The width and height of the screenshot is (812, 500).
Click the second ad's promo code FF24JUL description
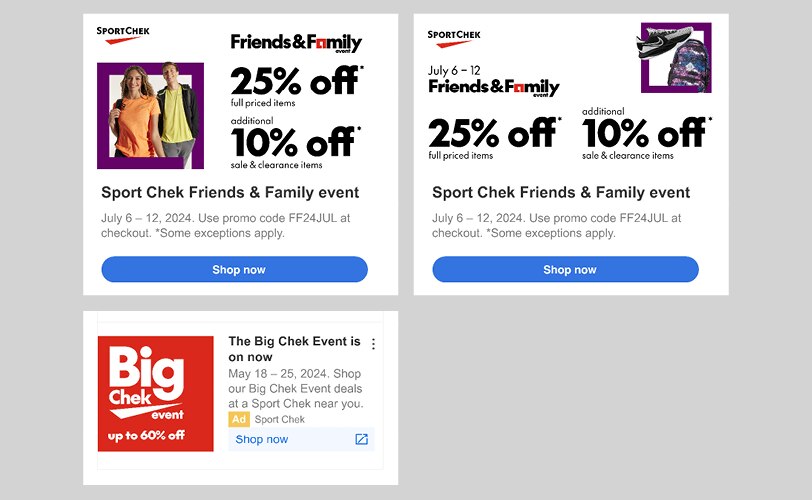point(556,225)
